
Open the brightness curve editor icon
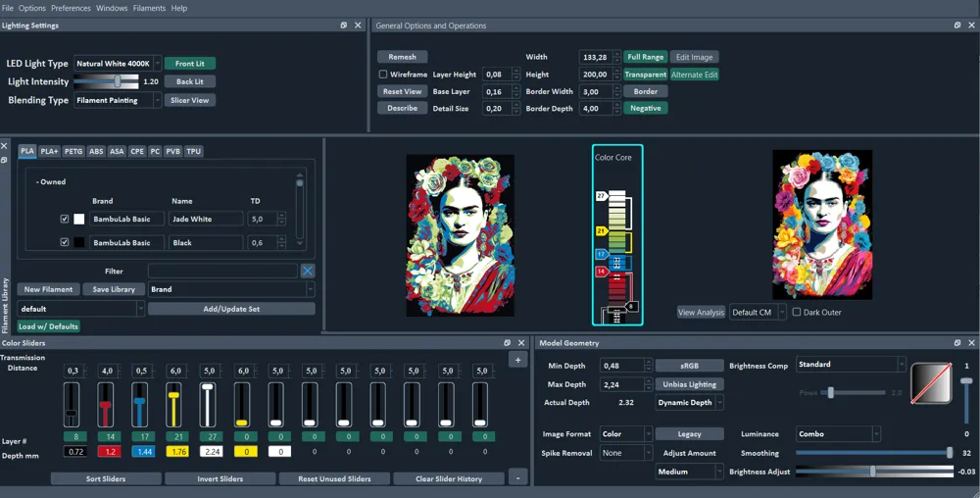tap(931, 382)
